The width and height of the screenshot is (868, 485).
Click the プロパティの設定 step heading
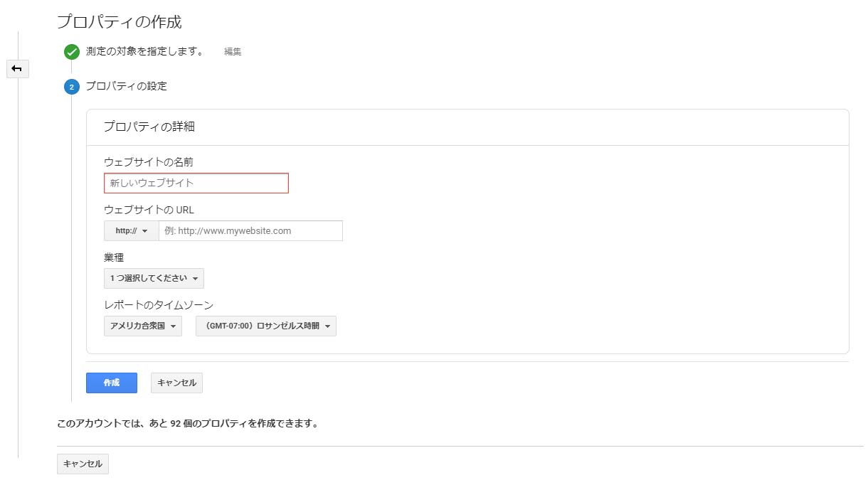click(126, 86)
